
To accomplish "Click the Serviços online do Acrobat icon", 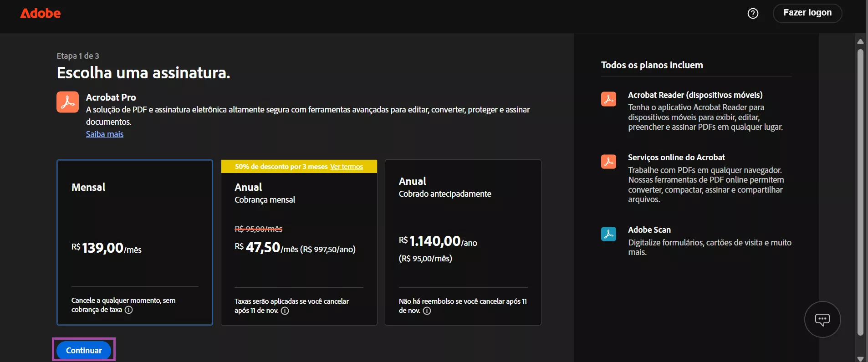I will coord(608,161).
